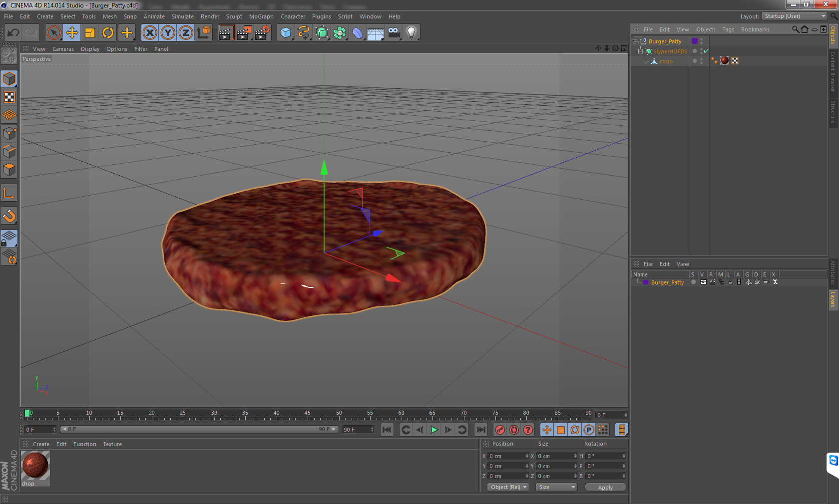
Task: Step the 90 F end frame spinner
Action: [372, 429]
